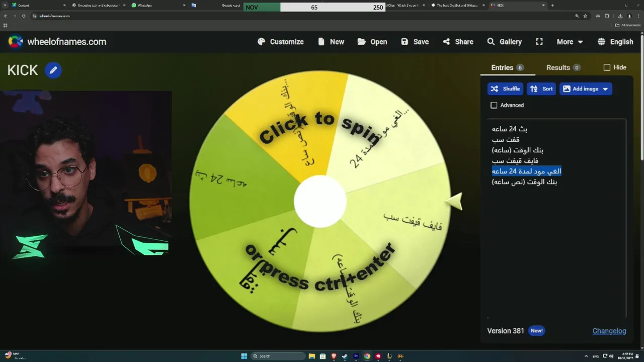This screenshot has height=362, width=644.
Task: Open Steam from taskbar
Action: pos(345,356)
